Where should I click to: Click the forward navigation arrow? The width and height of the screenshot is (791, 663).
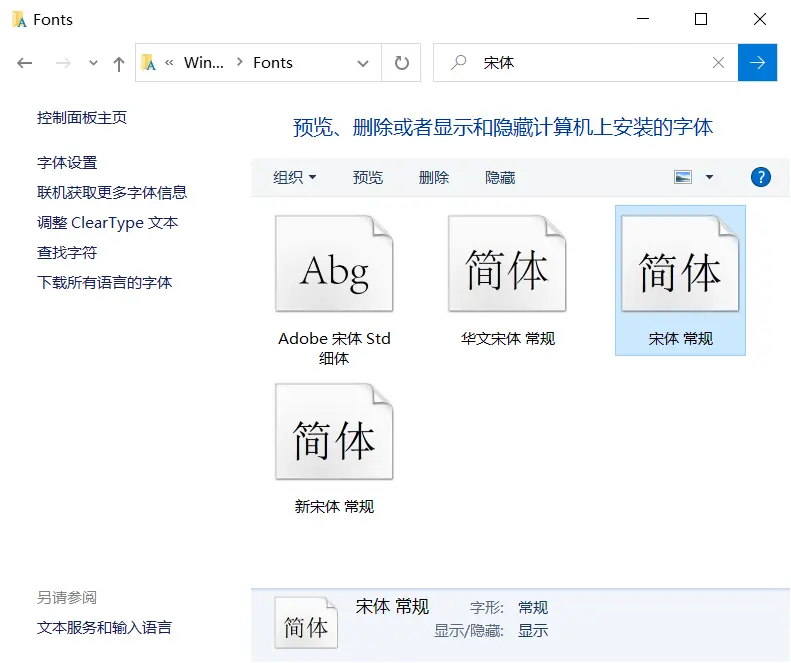pos(63,63)
